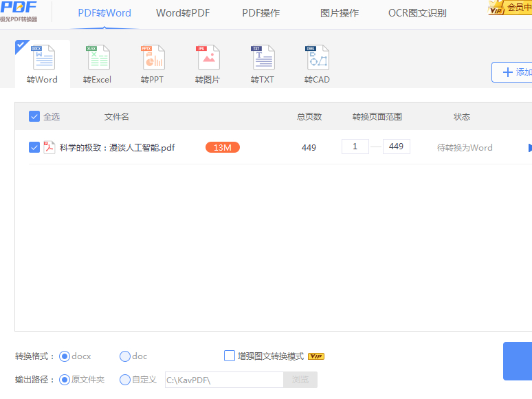Click the total pages value 449
This screenshot has width=532, height=399.
309,148
